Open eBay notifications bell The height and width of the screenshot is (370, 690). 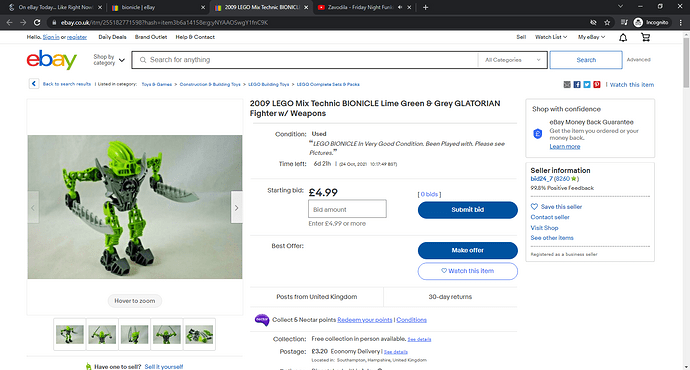point(623,37)
